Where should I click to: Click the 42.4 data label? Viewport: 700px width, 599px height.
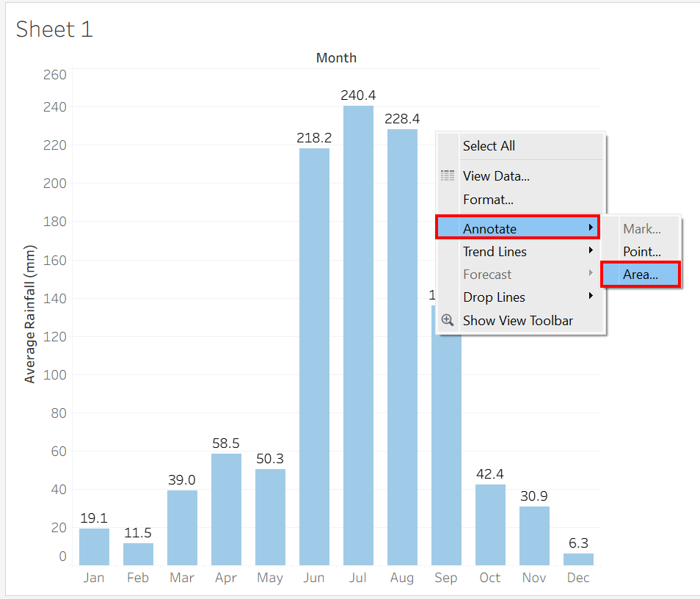pyautogui.click(x=490, y=474)
